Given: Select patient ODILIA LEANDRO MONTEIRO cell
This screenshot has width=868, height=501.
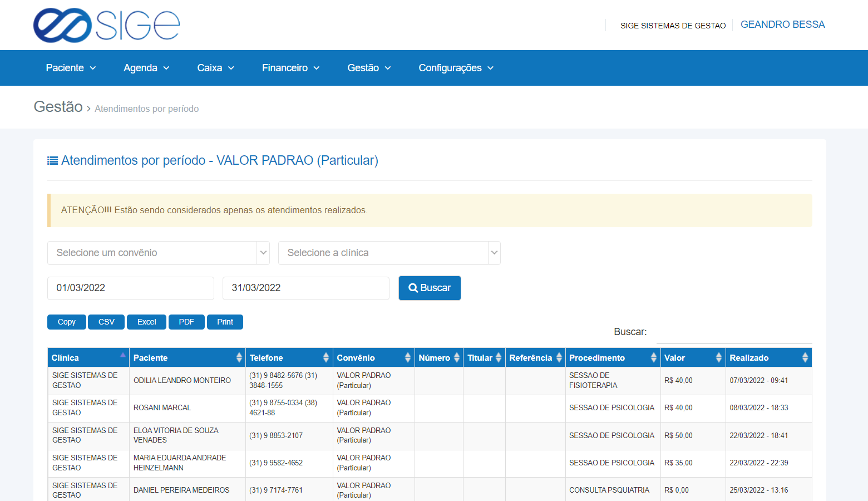Looking at the screenshot, I should [x=188, y=381].
